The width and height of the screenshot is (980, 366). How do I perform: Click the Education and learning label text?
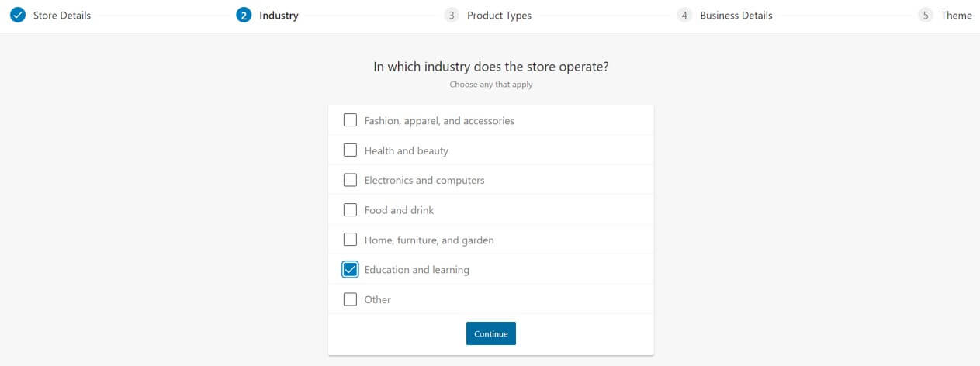click(x=417, y=270)
